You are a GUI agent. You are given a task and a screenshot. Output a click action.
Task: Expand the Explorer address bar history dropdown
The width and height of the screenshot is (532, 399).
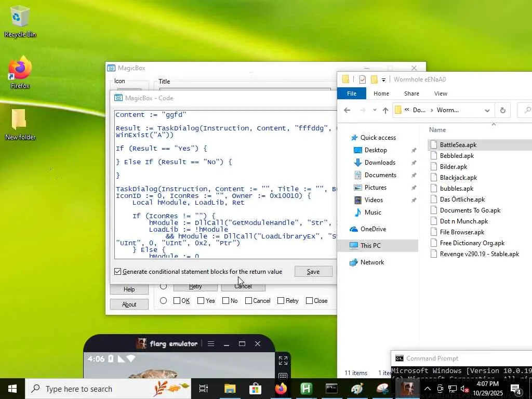[x=487, y=110]
